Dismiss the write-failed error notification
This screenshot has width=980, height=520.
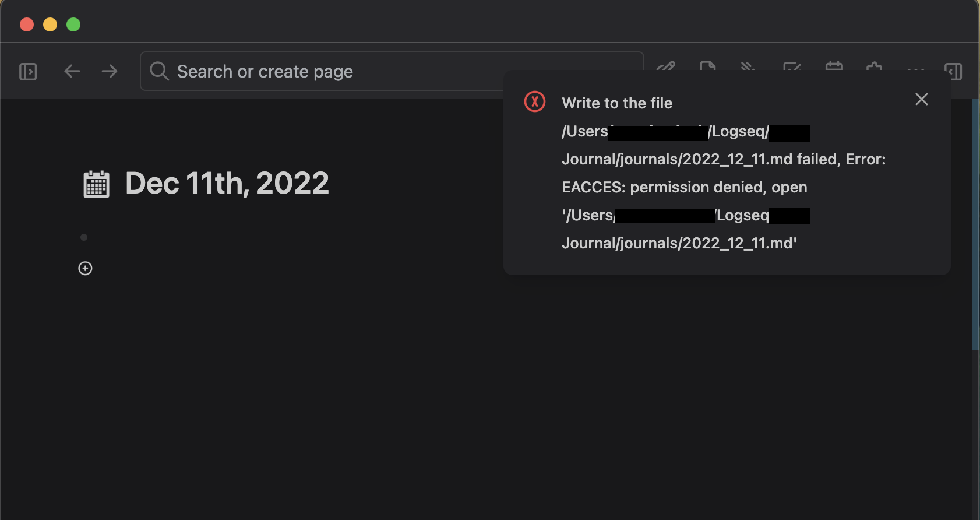click(x=921, y=100)
